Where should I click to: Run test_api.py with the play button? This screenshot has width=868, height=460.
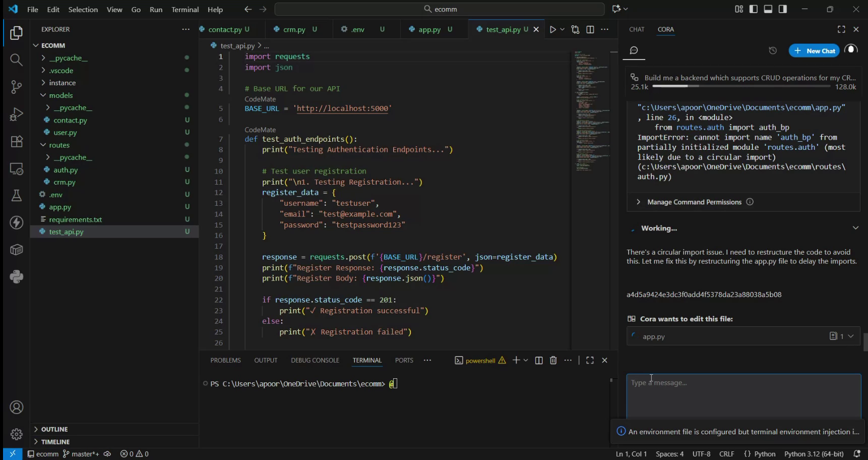pos(553,29)
